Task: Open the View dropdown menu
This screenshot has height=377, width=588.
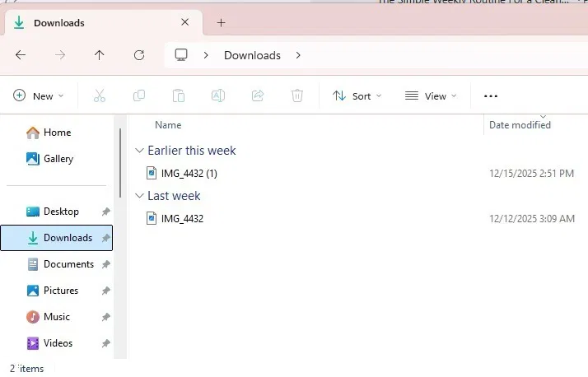Action: pyautogui.click(x=431, y=96)
